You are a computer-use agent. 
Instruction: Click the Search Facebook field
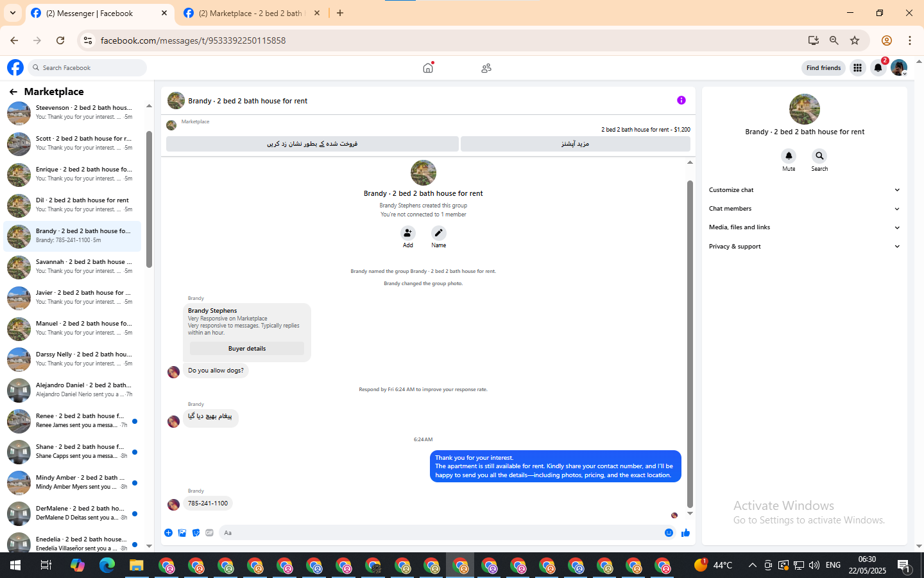coord(87,67)
